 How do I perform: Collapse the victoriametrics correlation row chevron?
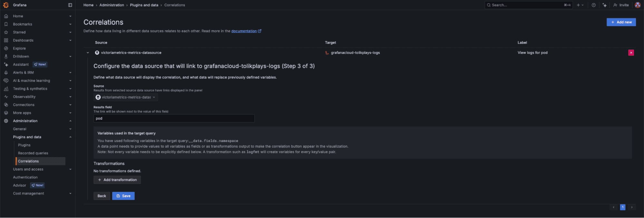88,53
